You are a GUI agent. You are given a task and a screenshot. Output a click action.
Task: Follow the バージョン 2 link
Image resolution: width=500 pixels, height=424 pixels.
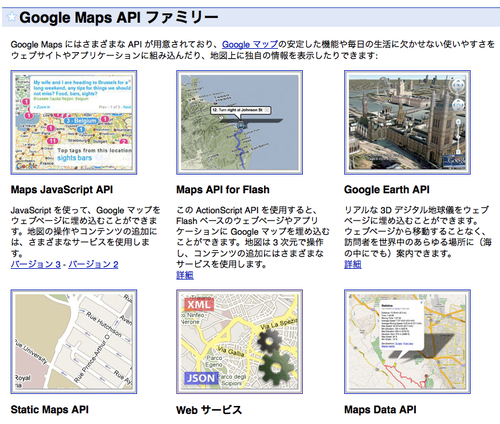[x=93, y=264]
